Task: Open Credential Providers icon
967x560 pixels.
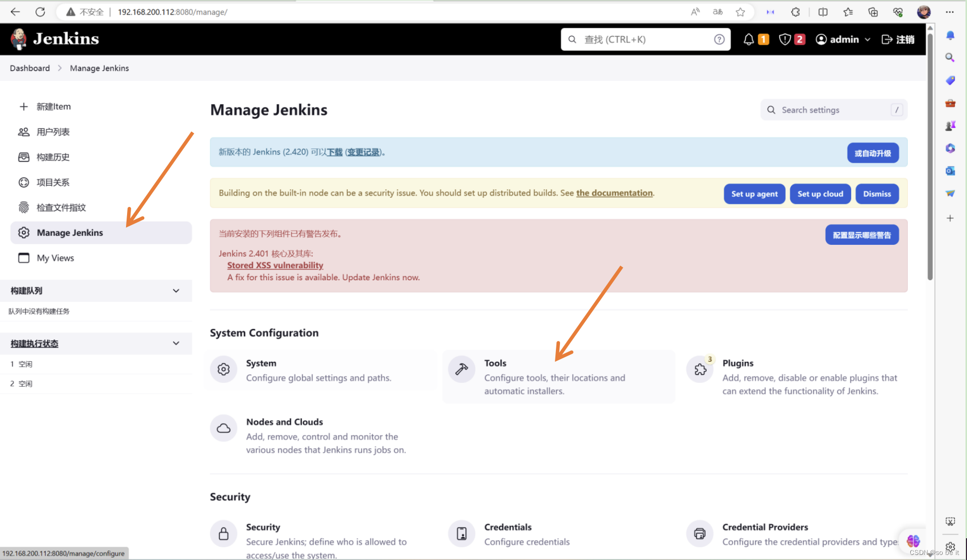Action: click(x=700, y=533)
